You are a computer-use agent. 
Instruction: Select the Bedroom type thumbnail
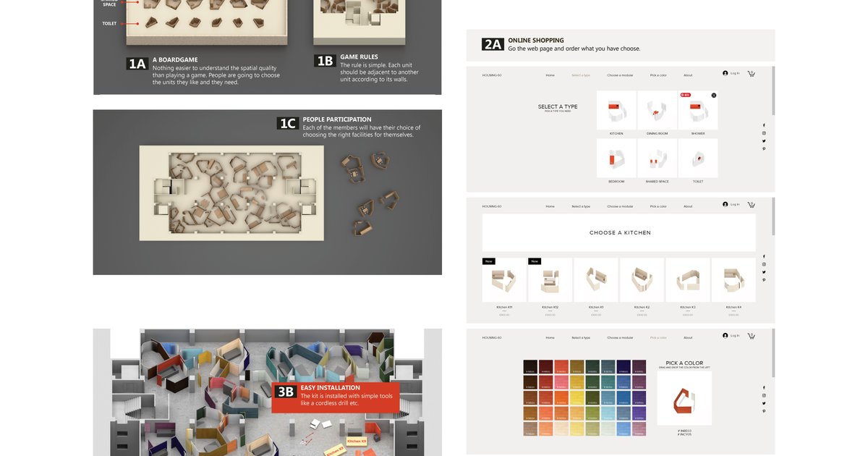tap(616, 158)
